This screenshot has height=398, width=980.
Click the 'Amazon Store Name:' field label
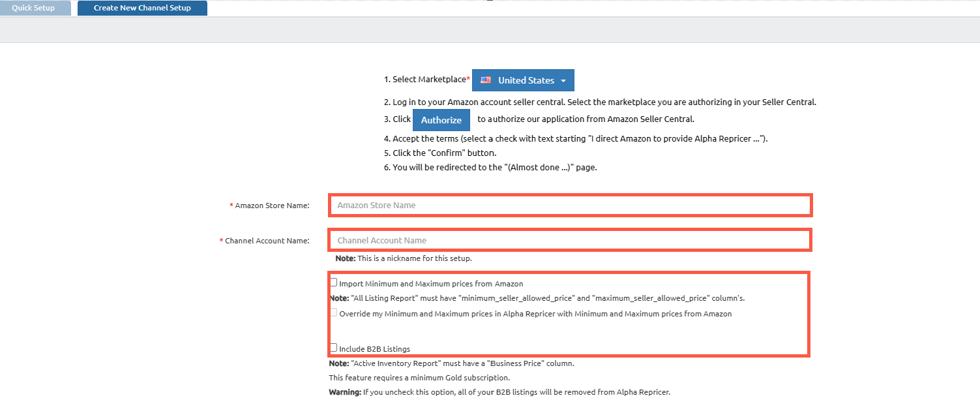point(272,206)
